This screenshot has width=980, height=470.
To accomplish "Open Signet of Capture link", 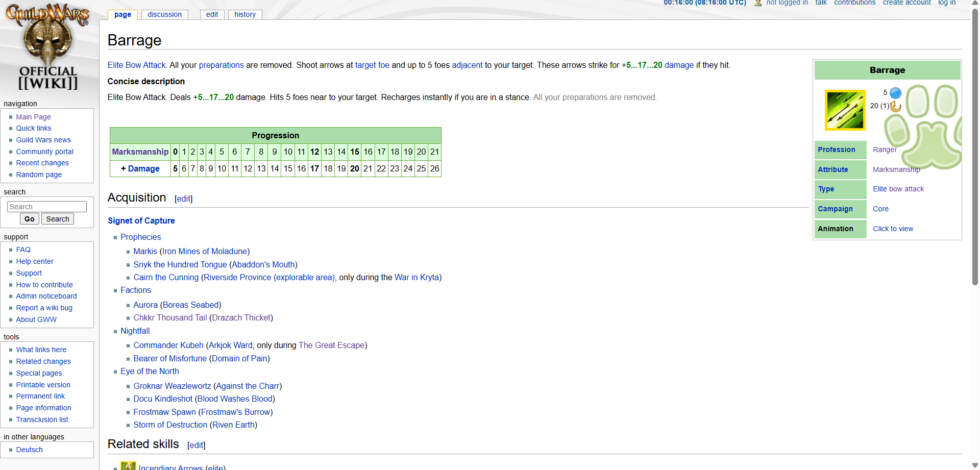I will tap(141, 220).
